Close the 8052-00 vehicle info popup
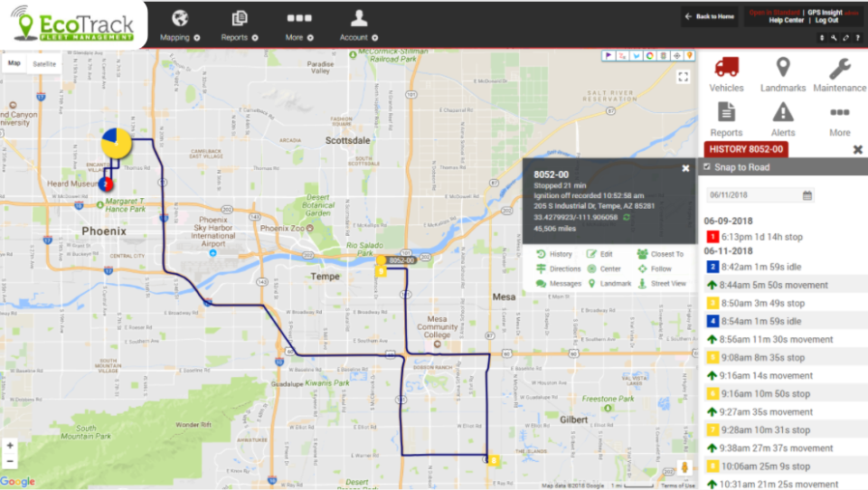 click(x=685, y=168)
